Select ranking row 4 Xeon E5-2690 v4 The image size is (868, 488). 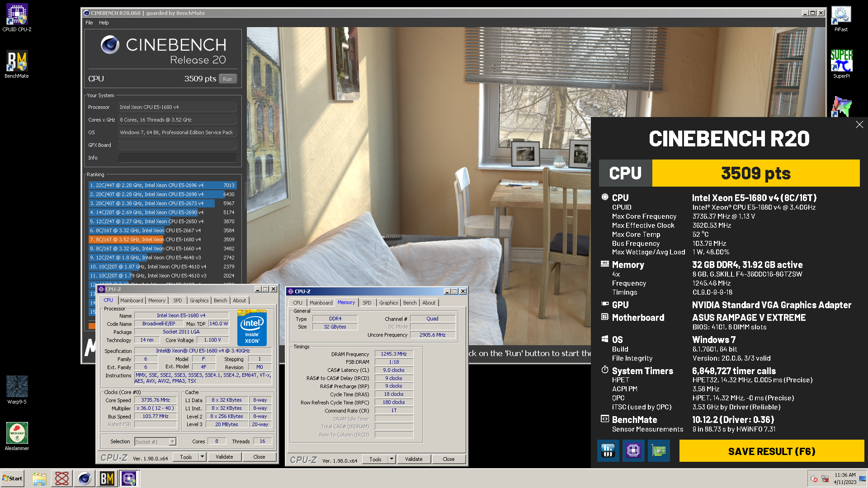[162, 212]
